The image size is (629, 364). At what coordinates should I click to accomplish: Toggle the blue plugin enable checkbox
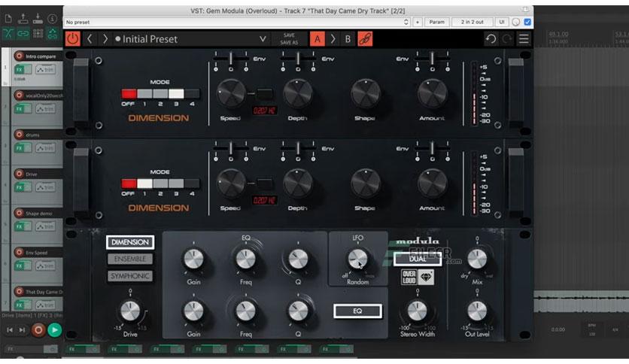527,22
